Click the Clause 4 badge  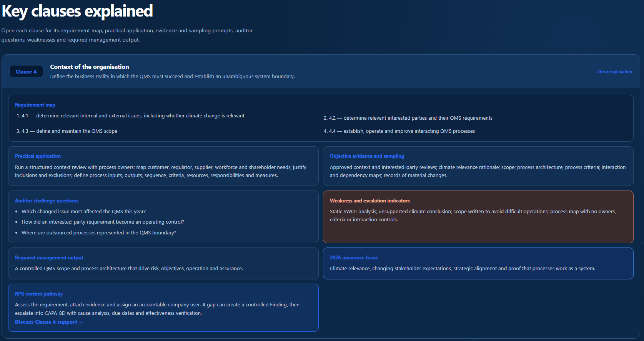point(26,72)
